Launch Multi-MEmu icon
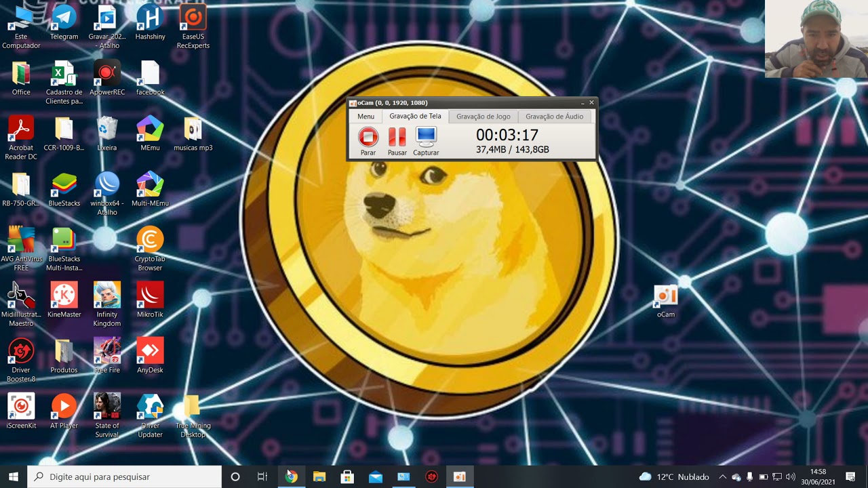The image size is (868, 488). (x=150, y=190)
